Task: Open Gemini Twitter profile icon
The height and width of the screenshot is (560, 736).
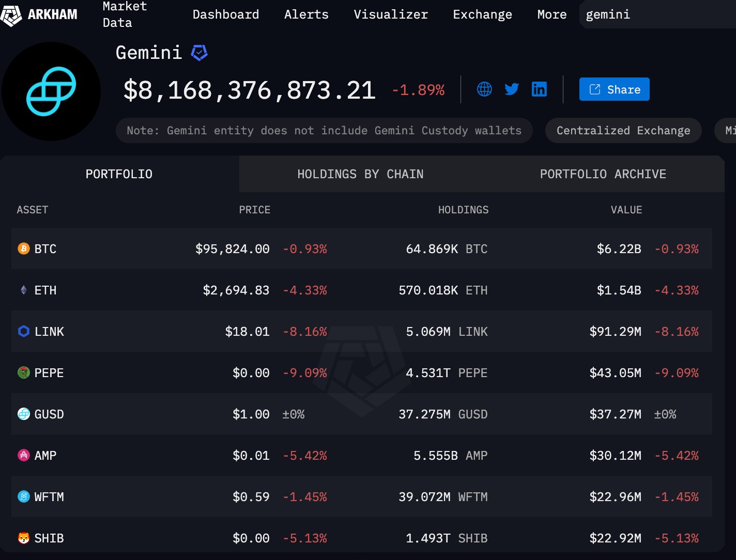Action: tap(512, 89)
